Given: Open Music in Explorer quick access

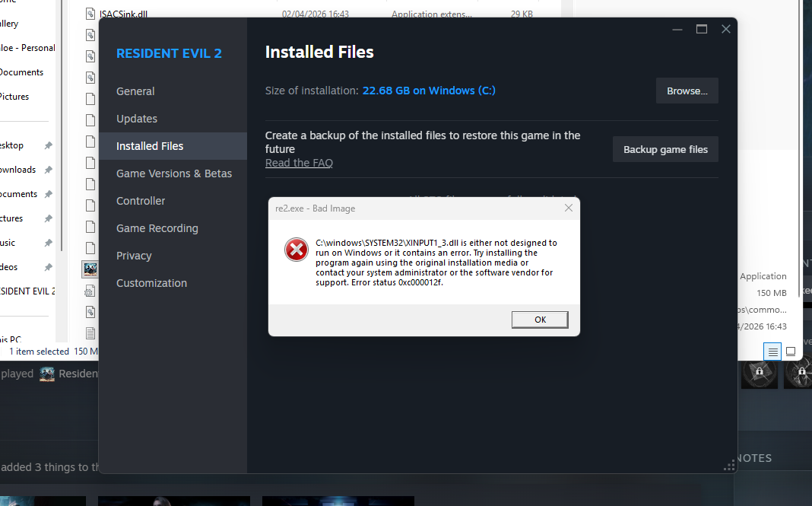Looking at the screenshot, I should (8, 243).
